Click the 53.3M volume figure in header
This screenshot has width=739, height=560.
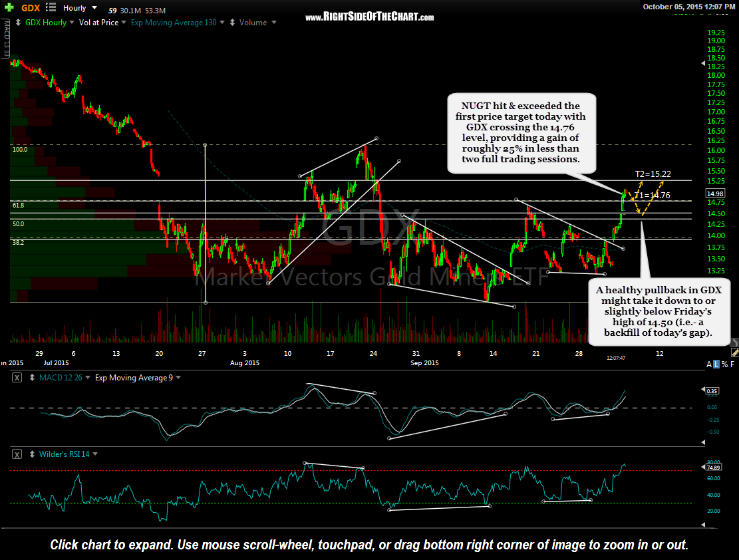tap(156, 11)
